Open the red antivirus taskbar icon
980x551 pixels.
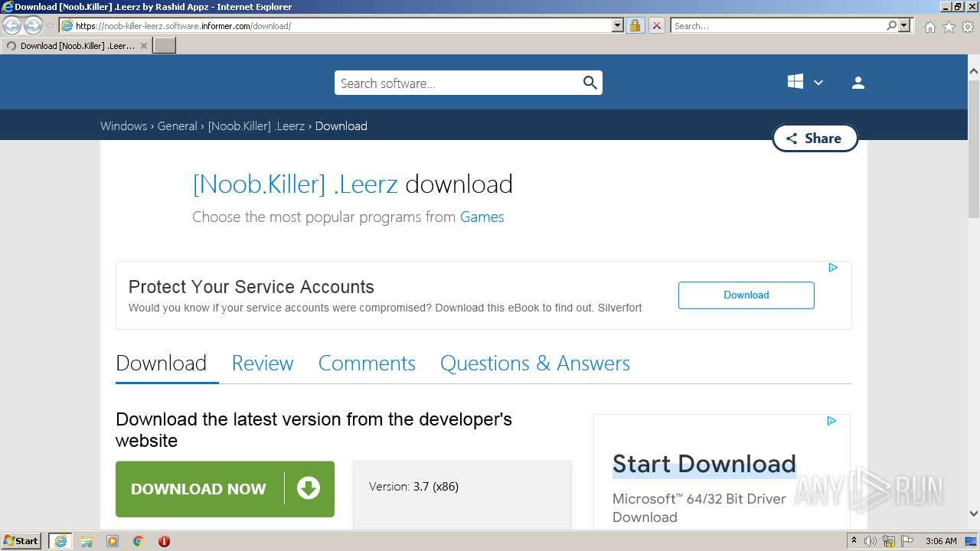tap(164, 541)
